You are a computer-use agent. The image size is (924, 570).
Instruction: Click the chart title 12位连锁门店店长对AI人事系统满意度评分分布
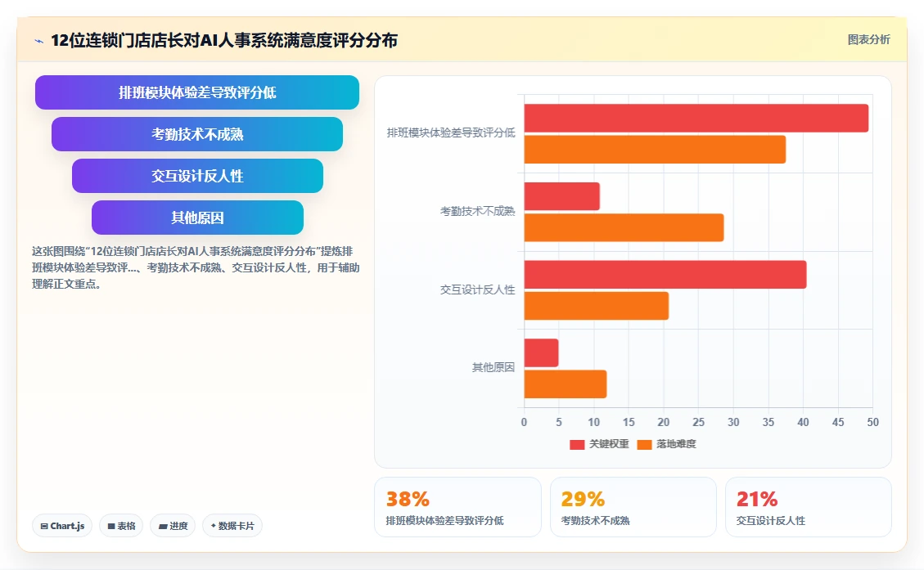point(224,40)
